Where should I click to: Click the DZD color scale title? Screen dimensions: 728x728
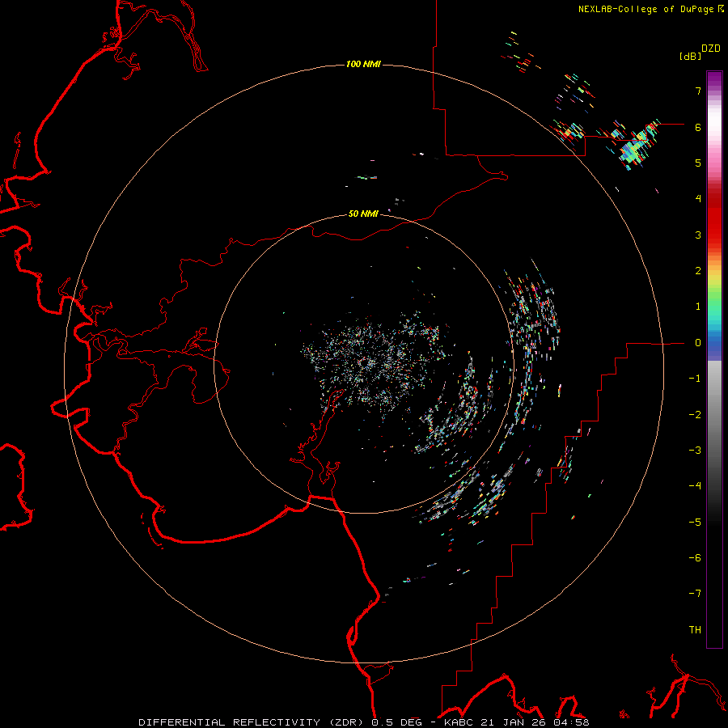pyautogui.click(x=711, y=49)
